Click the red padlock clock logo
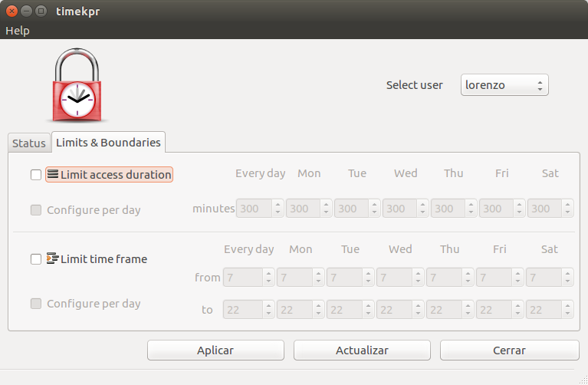Image resolution: width=588 pixels, height=385 pixels. [x=77, y=85]
